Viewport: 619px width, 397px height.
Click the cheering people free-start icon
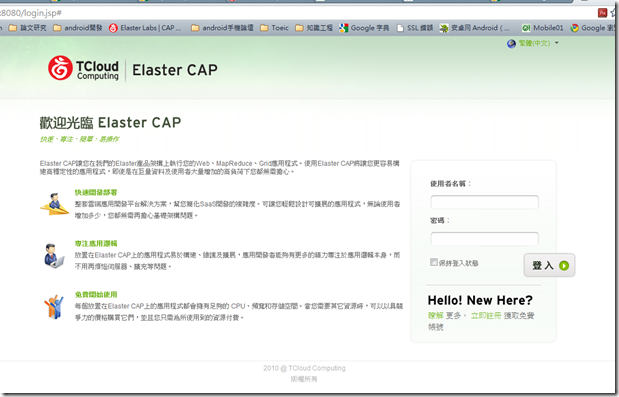pos(54,307)
